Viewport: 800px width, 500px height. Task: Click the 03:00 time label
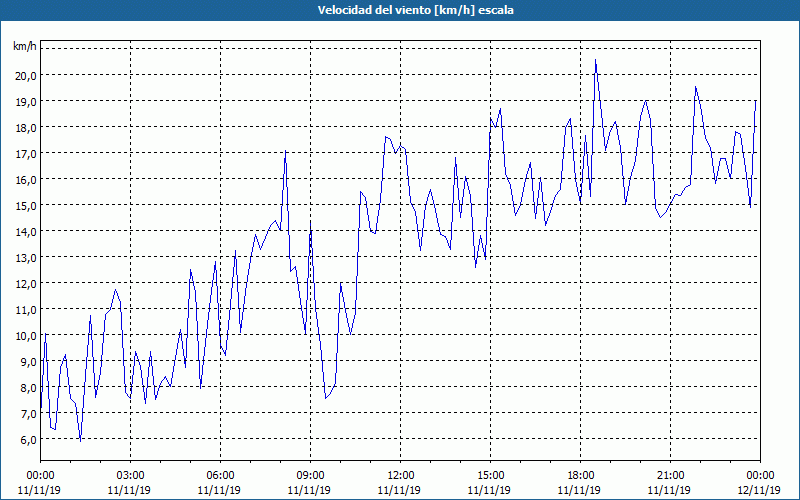pos(131,476)
